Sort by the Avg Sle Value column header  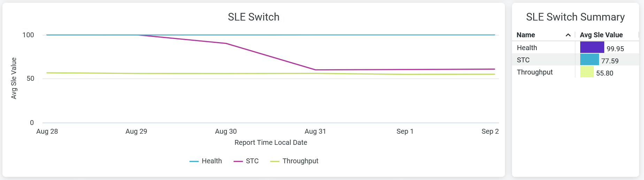pyautogui.click(x=601, y=35)
